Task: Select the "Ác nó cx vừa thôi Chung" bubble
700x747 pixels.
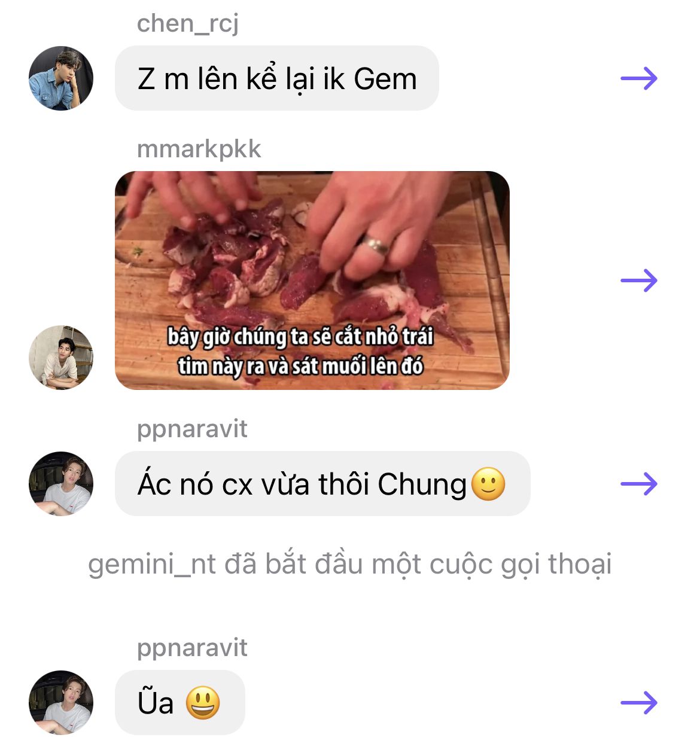Action: [x=322, y=483]
